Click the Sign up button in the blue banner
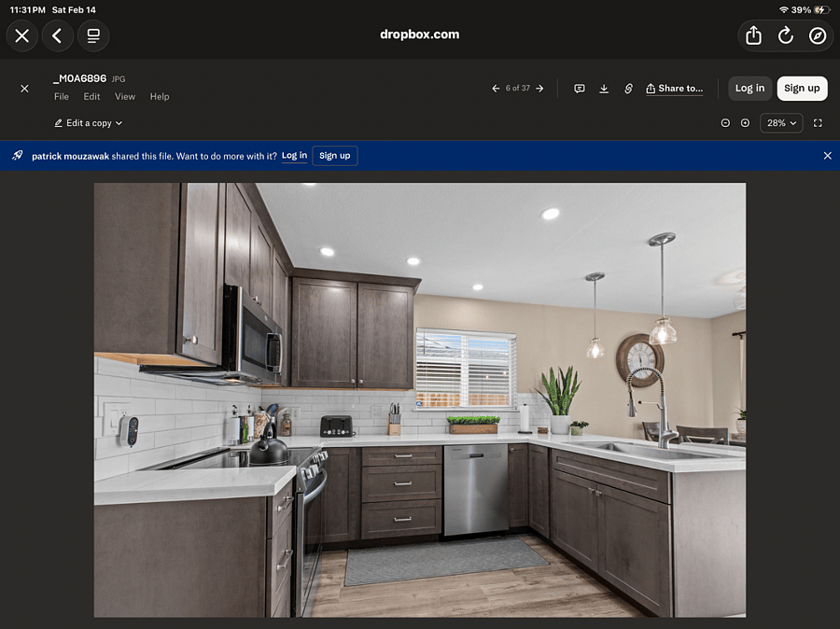Viewport: 840px width, 629px height. pos(335,156)
